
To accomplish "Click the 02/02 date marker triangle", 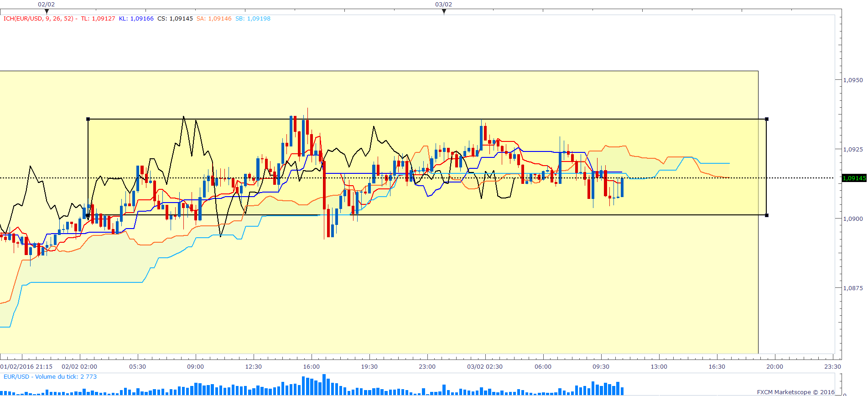I will coord(47,11).
